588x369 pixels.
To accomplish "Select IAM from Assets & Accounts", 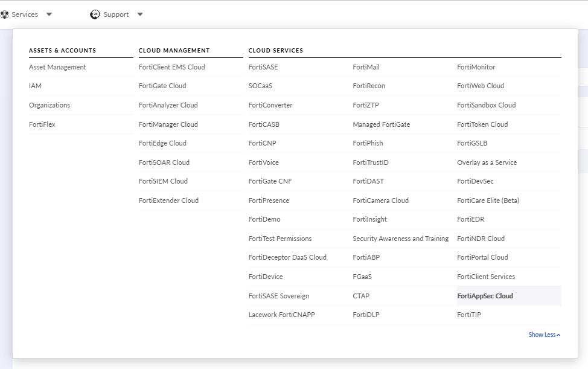I will coord(35,86).
